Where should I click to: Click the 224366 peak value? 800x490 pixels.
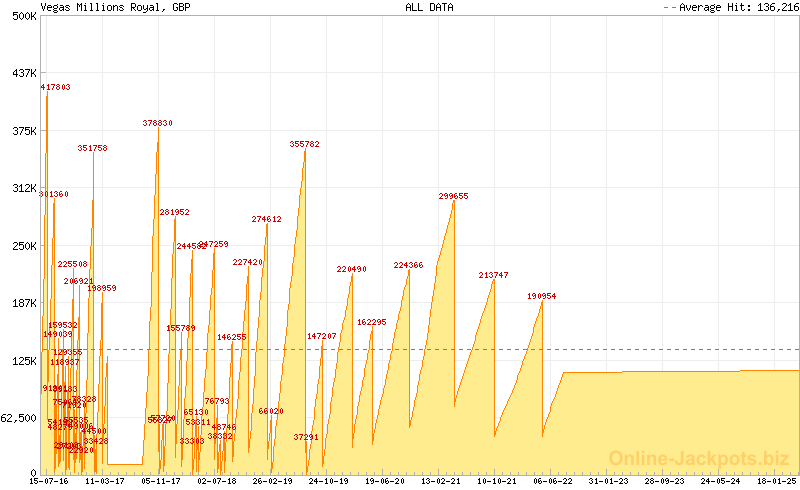408,266
